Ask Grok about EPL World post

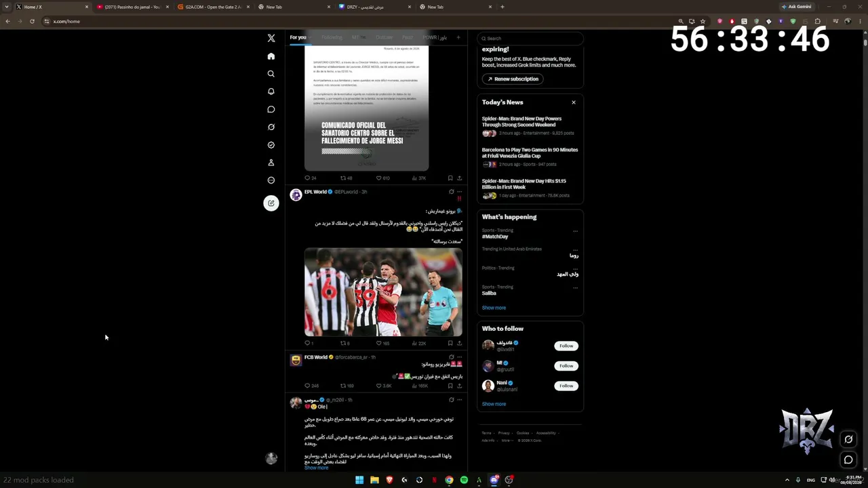[451, 192]
